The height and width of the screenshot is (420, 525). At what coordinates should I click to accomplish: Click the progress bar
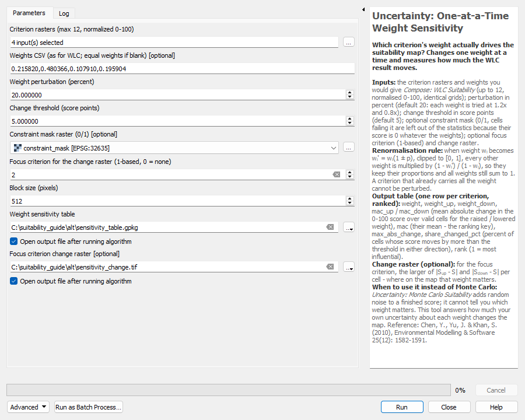point(229,390)
